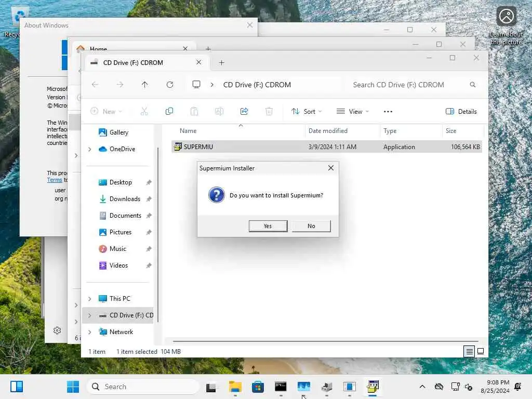Open Microsoft Store from the taskbar
This screenshot has height=399, width=532.
pos(258,387)
